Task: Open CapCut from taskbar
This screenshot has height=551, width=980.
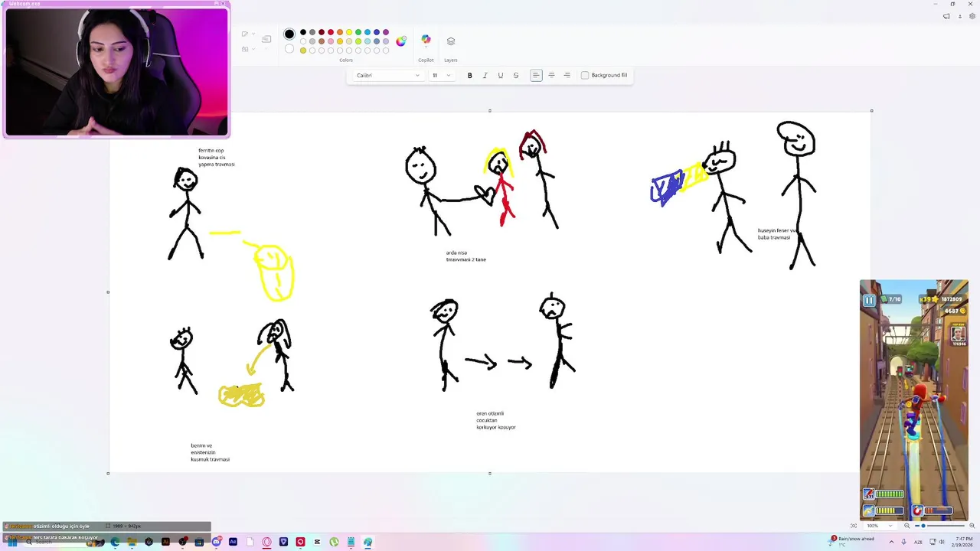Action: click(317, 542)
